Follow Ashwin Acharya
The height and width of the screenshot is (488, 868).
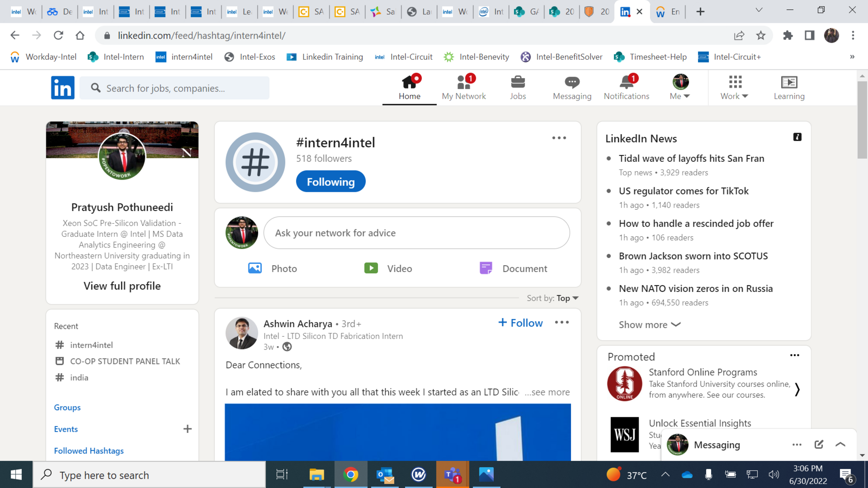[520, 323]
